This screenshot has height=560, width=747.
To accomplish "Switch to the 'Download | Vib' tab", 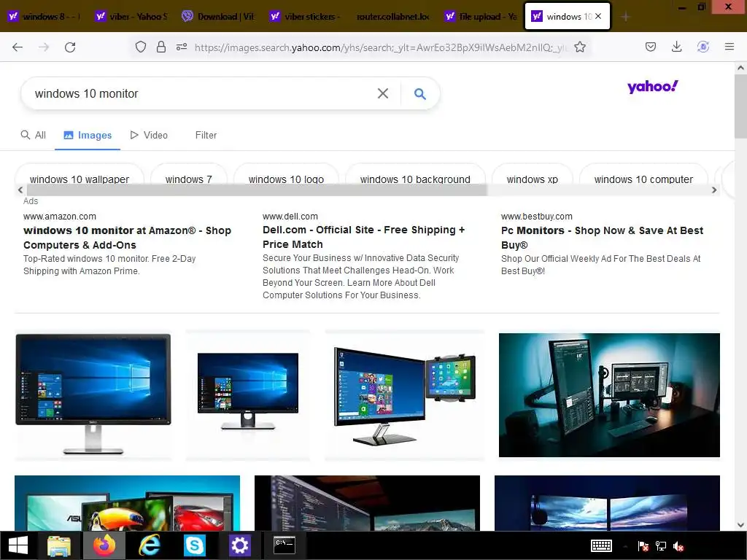I will [x=219, y=16].
